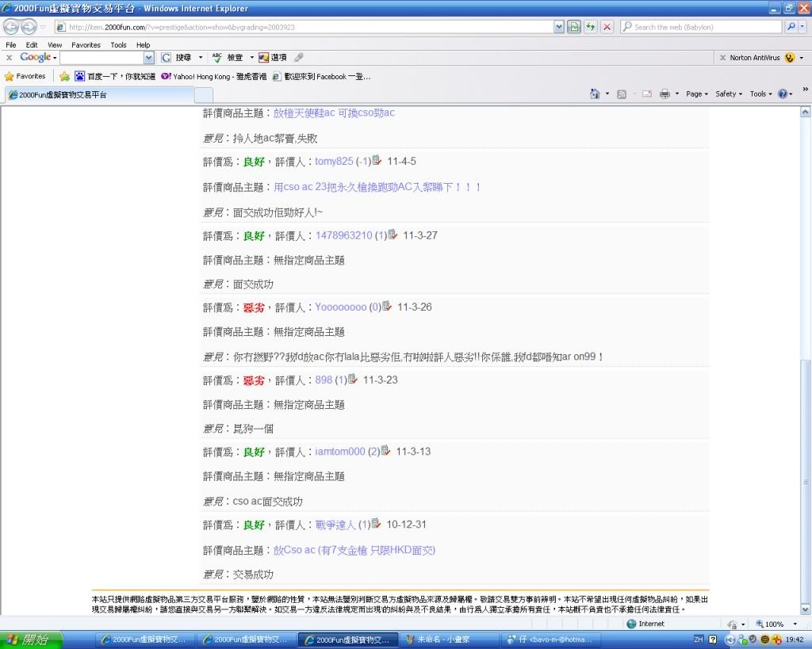Viewport: 812px width, 649px height.
Task: Click the Windows Start button
Action: coord(28,639)
